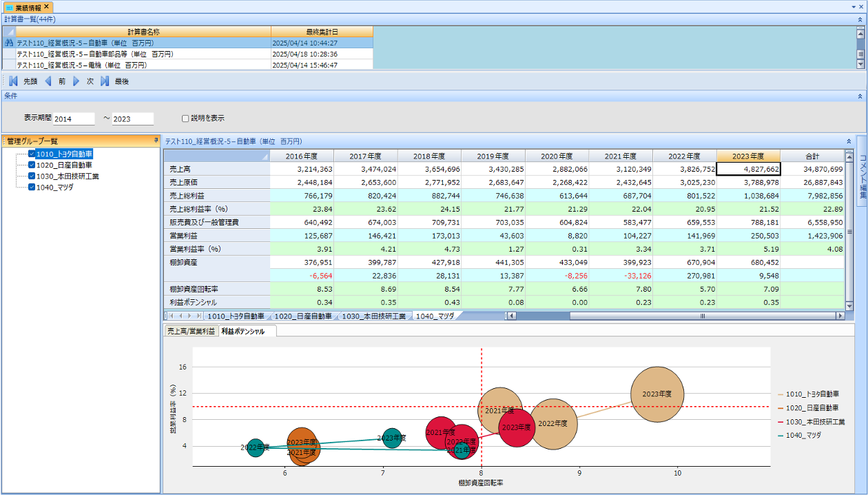Jump to first record with 先頭 icon
Image resolution: width=868 pixels, height=495 pixels.
point(13,81)
